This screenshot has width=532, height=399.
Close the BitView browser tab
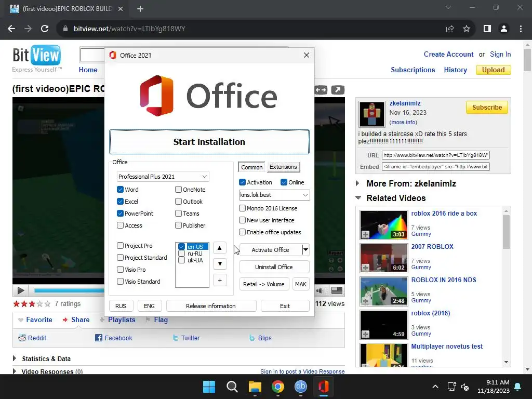click(121, 9)
